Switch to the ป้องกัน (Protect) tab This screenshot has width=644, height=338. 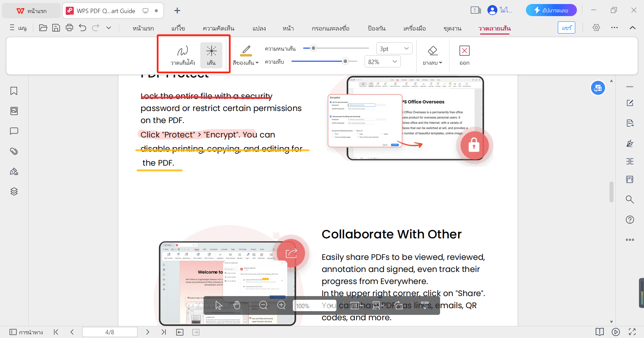tap(376, 29)
